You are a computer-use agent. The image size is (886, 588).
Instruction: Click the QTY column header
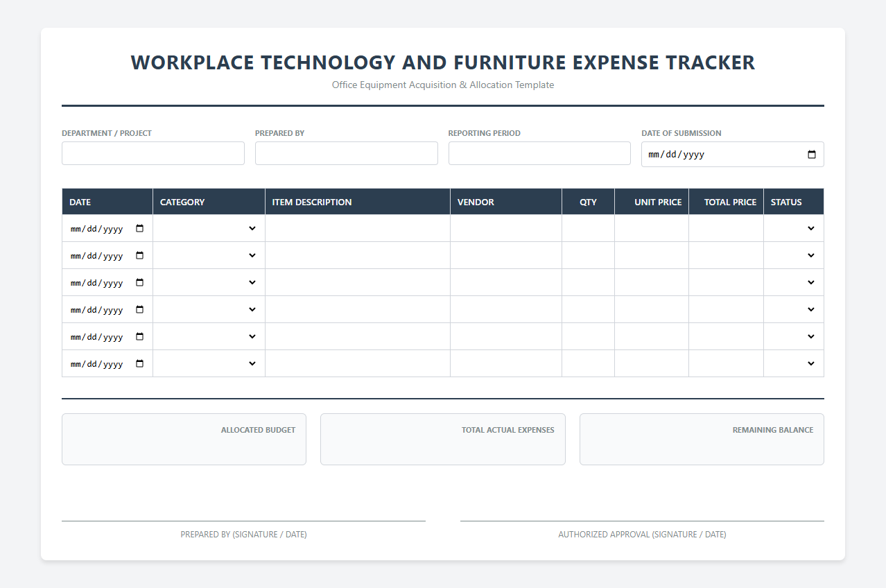(588, 202)
